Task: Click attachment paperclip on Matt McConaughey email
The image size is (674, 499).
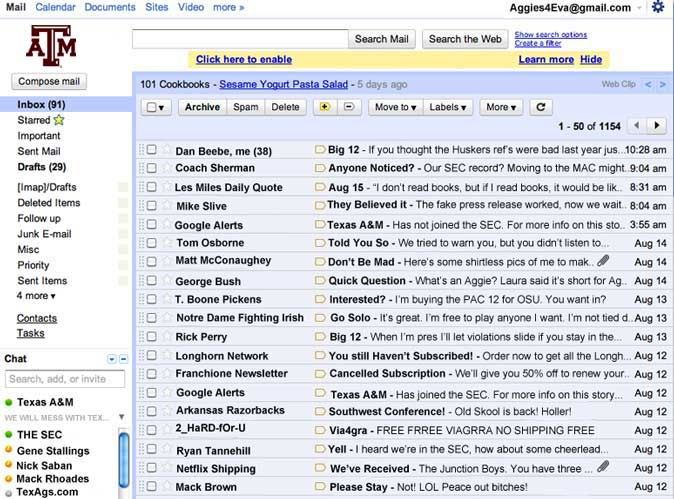Action: click(603, 260)
